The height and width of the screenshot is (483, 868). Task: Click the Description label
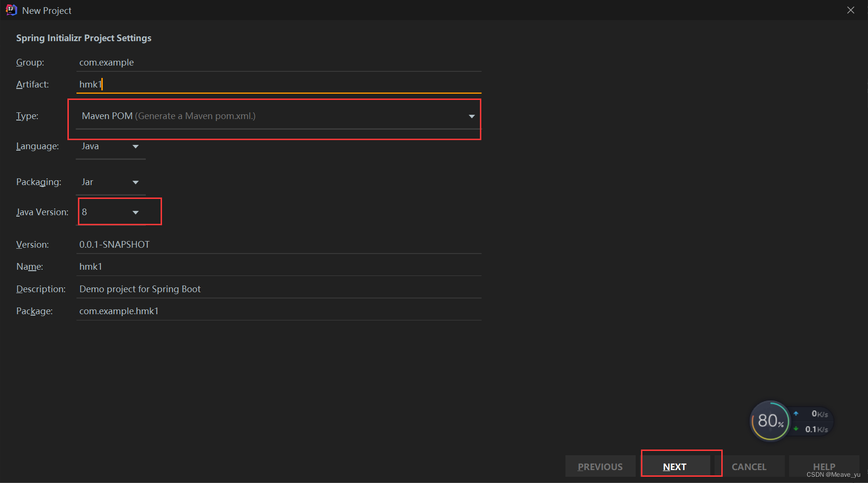click(x=41, y=289)
